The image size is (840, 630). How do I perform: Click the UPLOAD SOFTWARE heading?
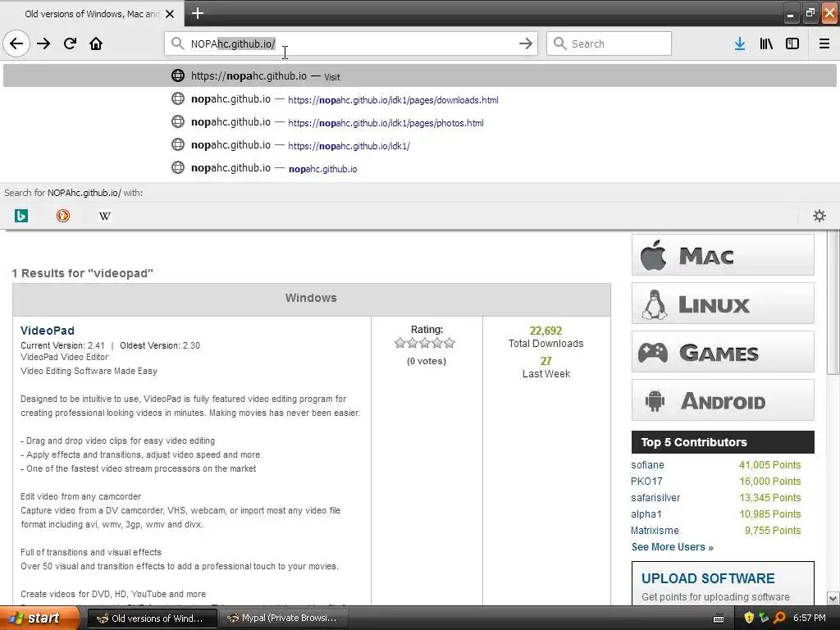click(708, 578)
